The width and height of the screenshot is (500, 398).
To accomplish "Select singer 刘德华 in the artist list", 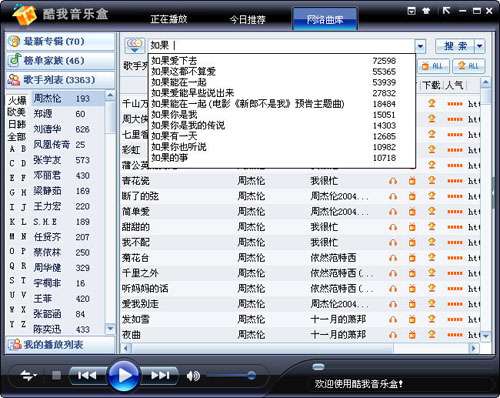I will pos(47,129).
